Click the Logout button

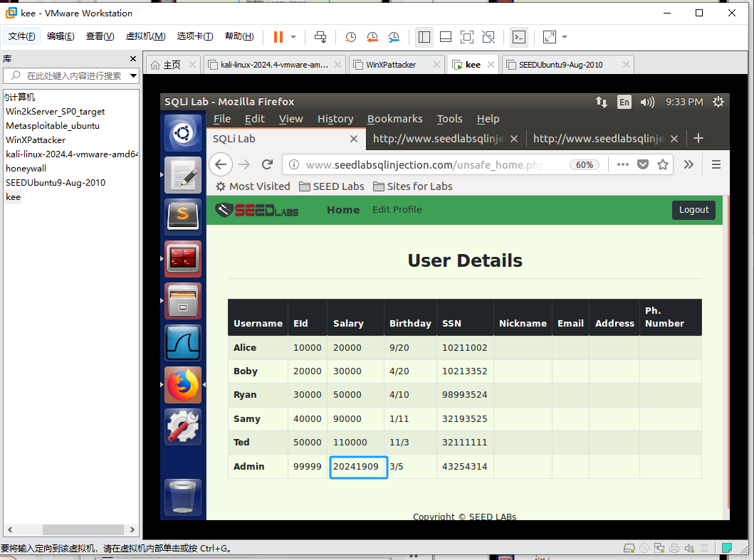693,210
